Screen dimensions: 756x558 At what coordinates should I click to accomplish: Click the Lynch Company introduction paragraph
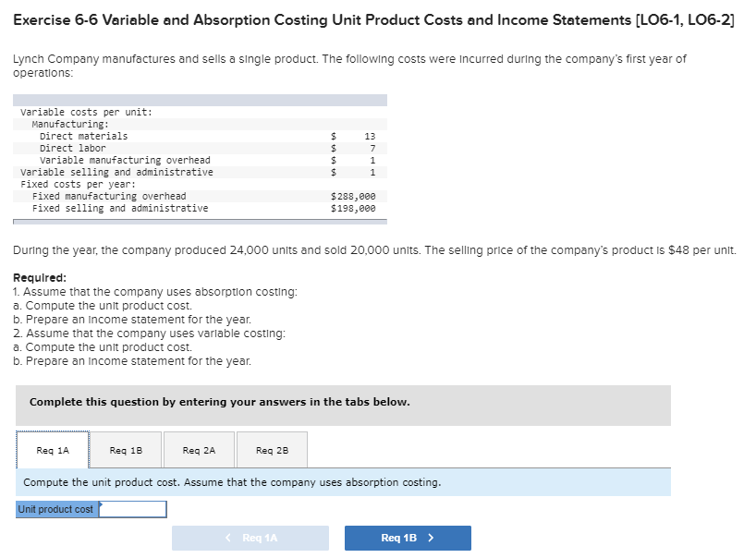pos(349,66)
